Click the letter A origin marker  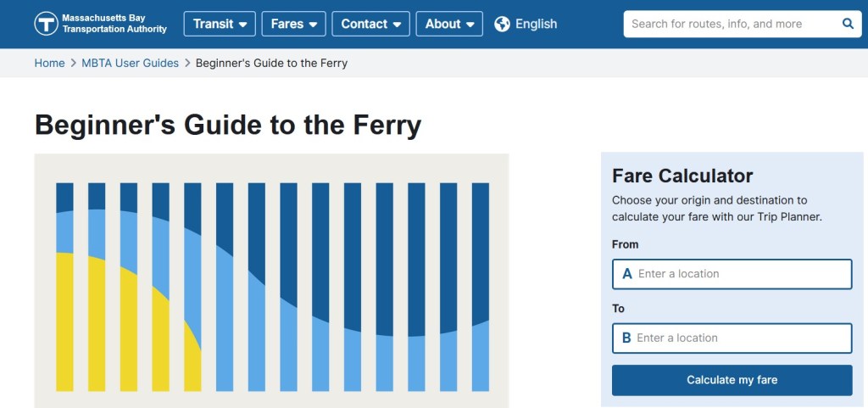[x=627, y=274]
